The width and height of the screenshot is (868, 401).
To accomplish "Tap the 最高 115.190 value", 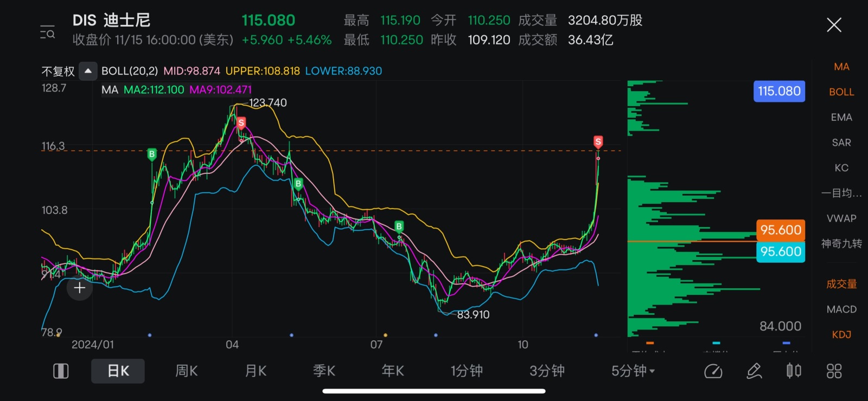I will coord(400,21).
